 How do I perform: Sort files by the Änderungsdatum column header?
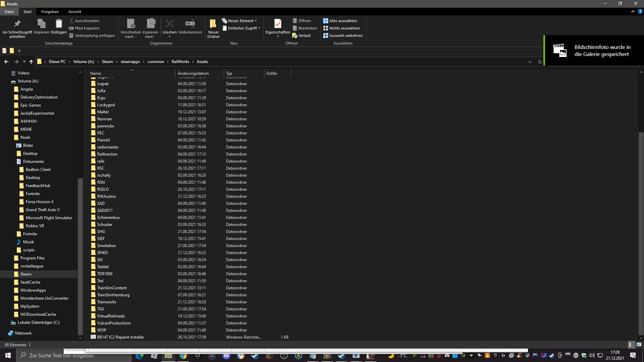tap(193, 73)
